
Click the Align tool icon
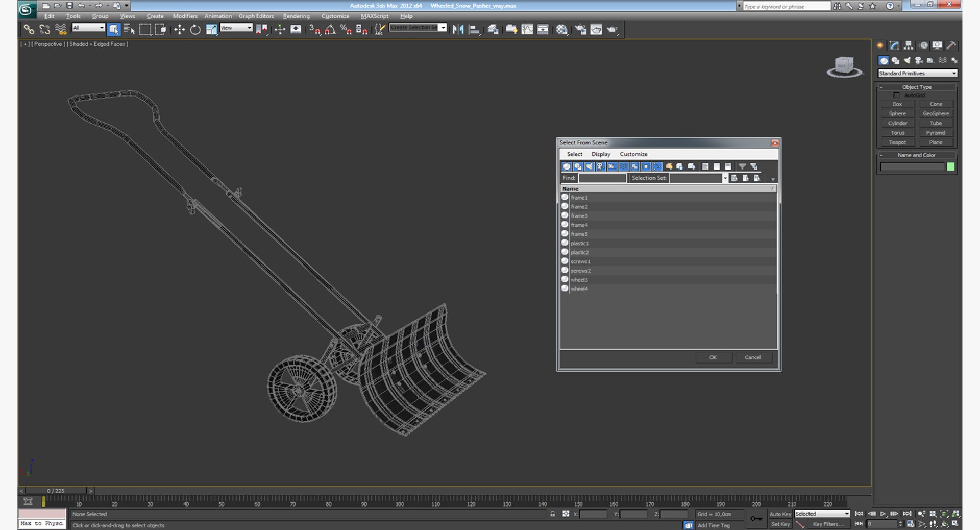coord(474,30)
